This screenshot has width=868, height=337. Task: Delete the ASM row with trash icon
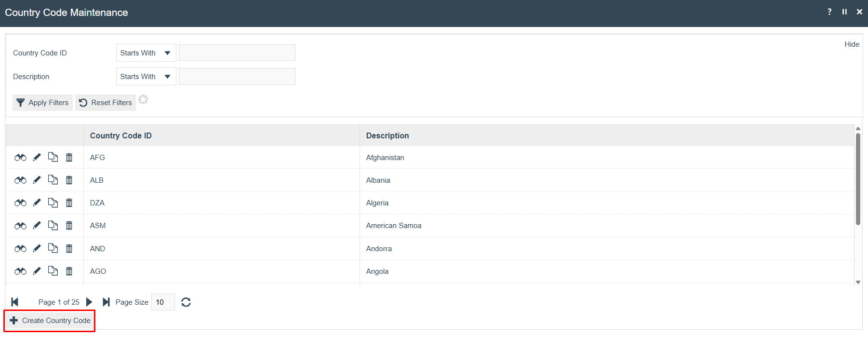click(x=69, y=225)
